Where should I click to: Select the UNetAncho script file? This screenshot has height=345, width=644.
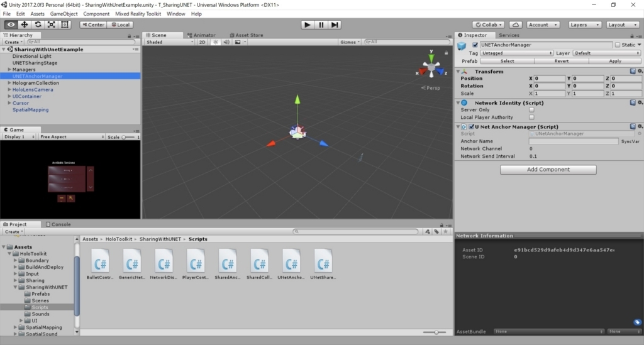[291, 264]
